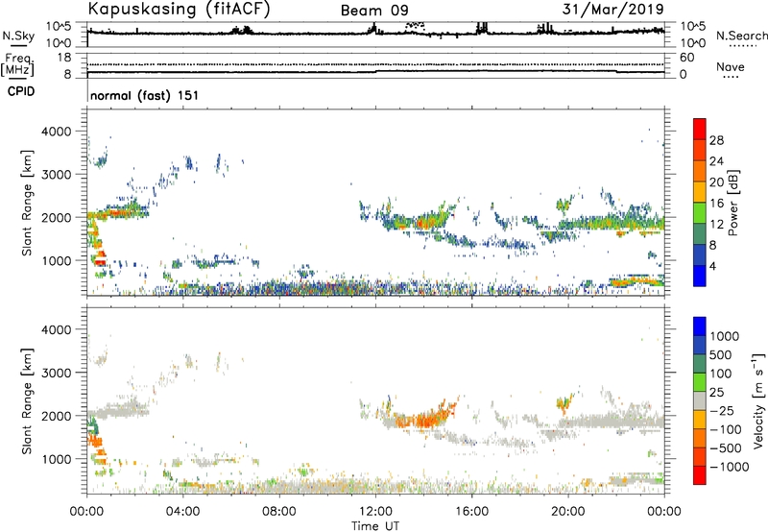The image size is (768, 532).
Task: Click the power colorbar blue bottom segment
Action: (700, 276)
